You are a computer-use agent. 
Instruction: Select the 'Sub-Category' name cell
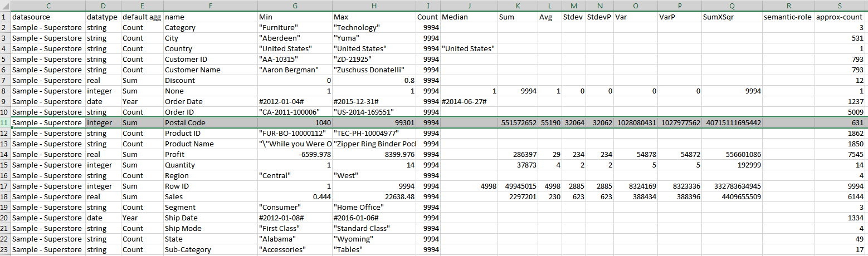coord(210,249)
